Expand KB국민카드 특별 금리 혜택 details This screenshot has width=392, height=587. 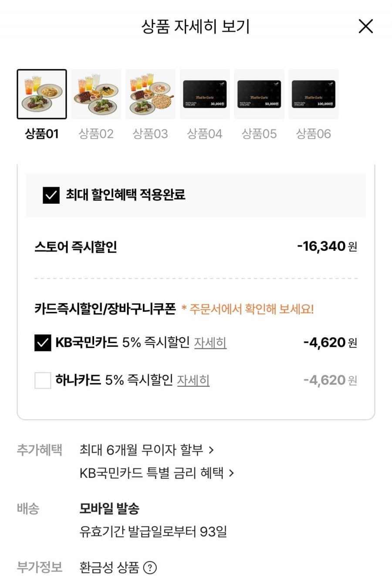coord(157,473)
